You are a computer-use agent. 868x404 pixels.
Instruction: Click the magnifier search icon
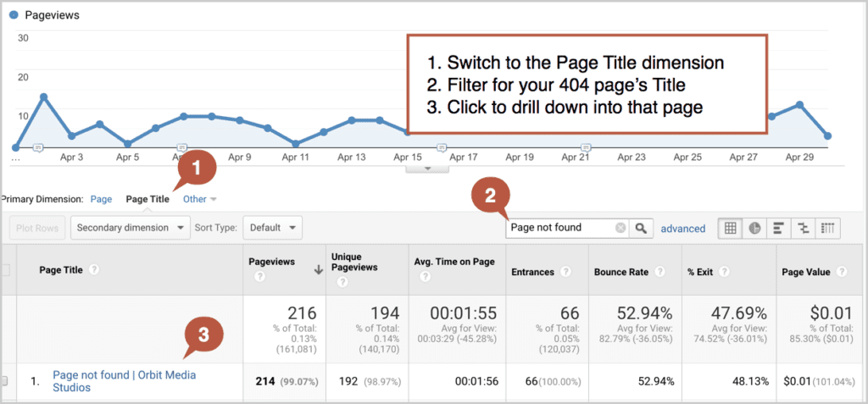(x=641, y=228)
